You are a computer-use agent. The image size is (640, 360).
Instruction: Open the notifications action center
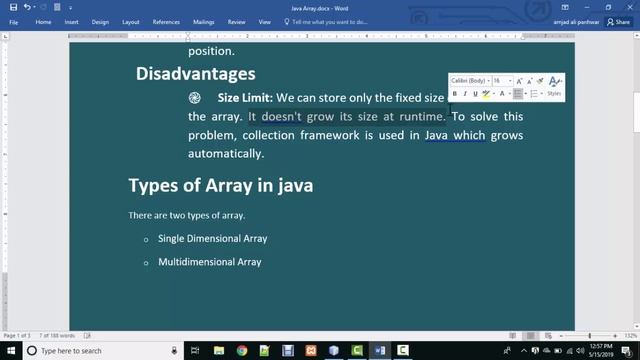tap(627, 351)
